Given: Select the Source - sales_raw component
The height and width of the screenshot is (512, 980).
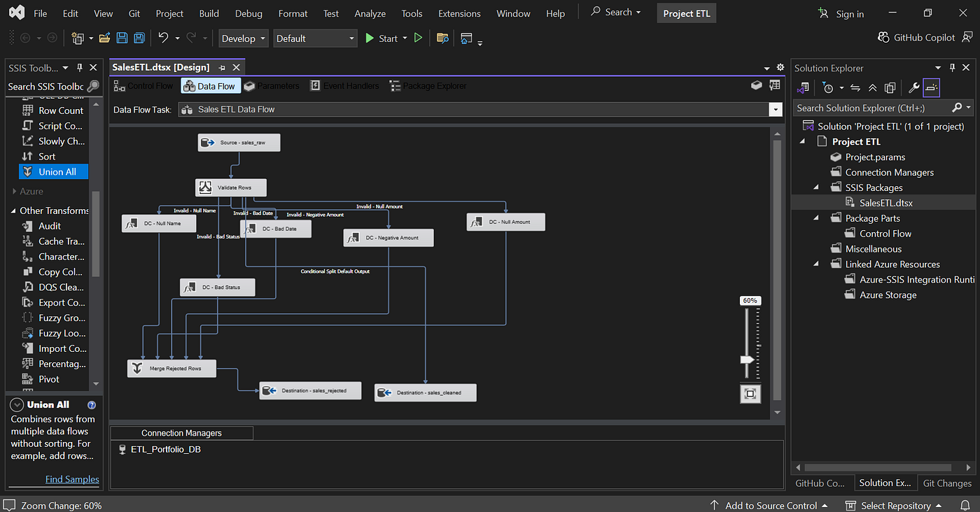Looking at the screenshot, I should pyautogui.click(x=239, y=143).
